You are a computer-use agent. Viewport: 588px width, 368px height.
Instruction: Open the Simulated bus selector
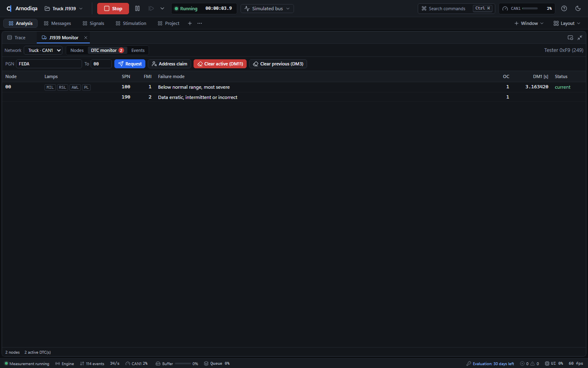267,9
